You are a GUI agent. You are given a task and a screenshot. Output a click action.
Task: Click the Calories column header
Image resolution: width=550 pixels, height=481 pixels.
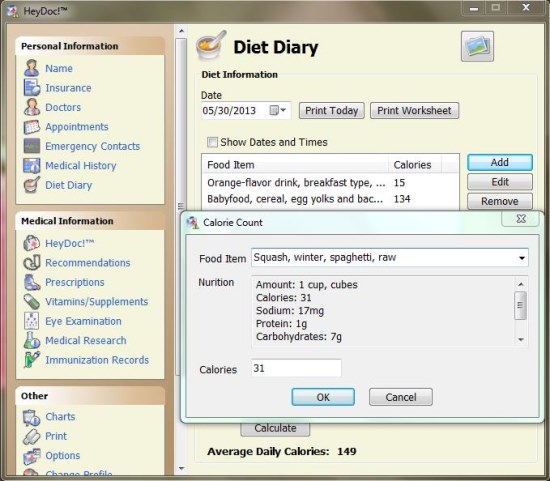click(414, 165)
